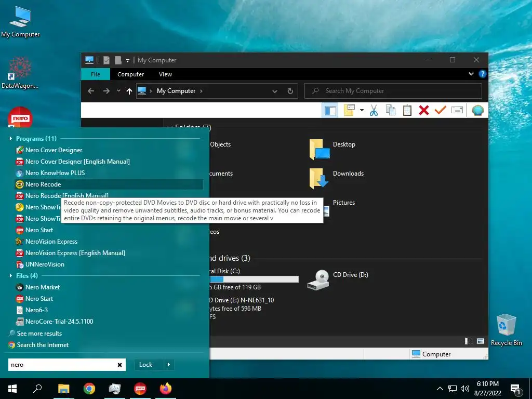This screenshot has width=532, height=399.
Task: Open Nero Cover Designer English Manual
Action: pos(109,162)
